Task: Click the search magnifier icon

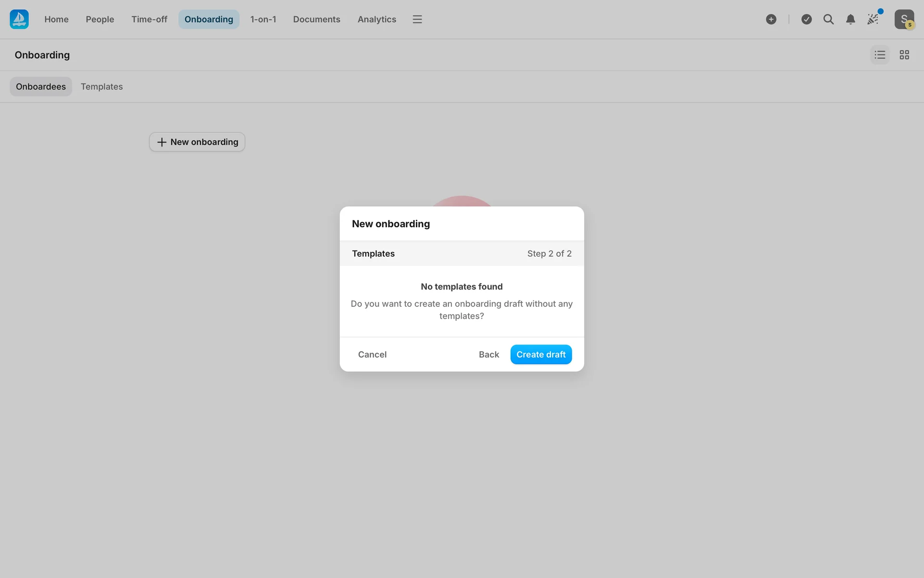Action: coord(828,19)
